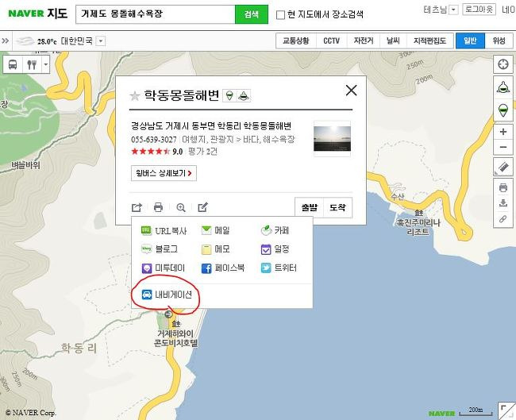The width and height of the screenshot is (516, 420).
Task: Enable the 현 지도에서 장소검색 checkbox
Action: click(280, 15)
